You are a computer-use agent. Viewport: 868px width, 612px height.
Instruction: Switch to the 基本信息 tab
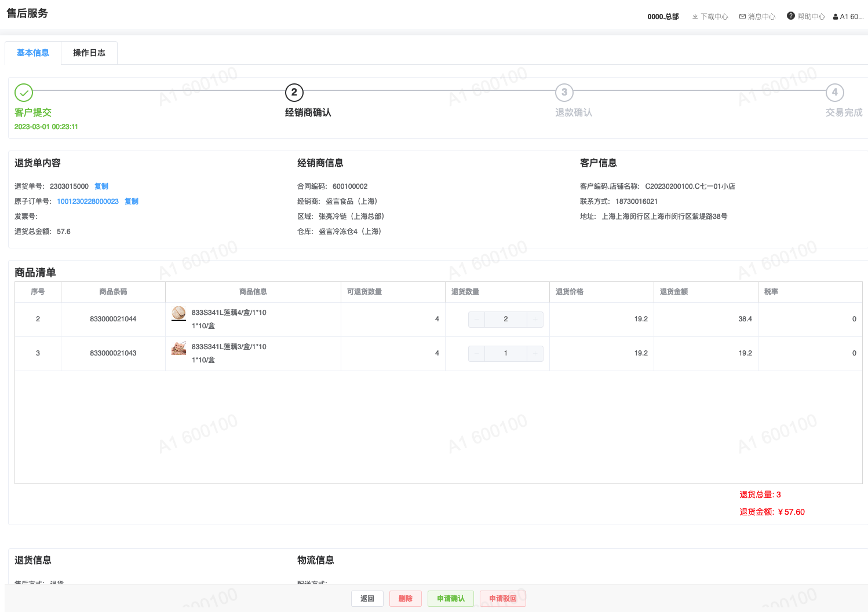pyautogui.click(x=33, y=53)
